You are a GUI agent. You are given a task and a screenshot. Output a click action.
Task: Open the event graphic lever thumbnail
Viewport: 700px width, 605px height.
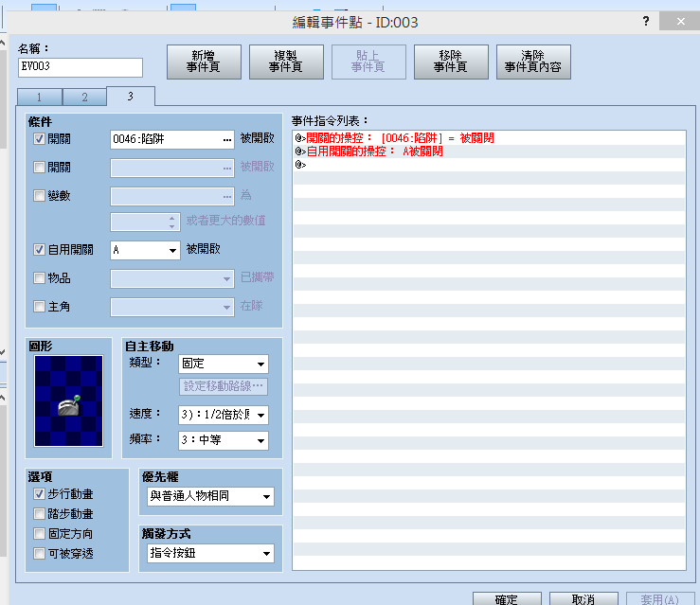[69, 400]
